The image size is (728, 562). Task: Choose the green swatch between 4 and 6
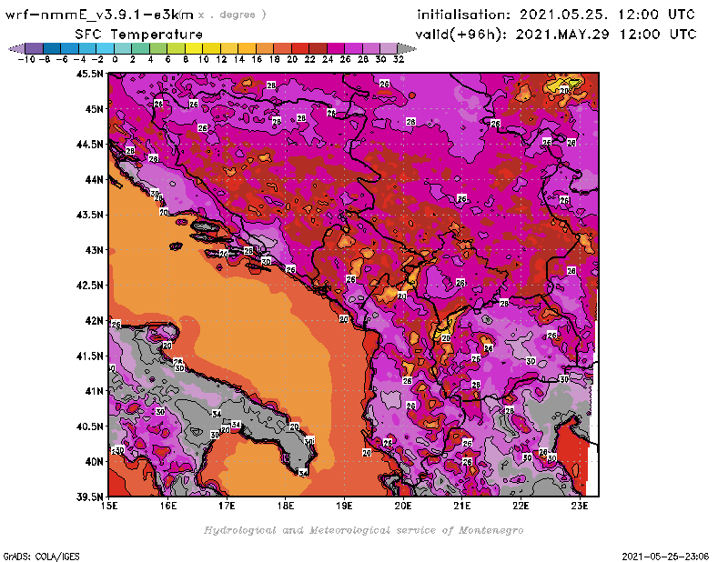click(157, 47)
